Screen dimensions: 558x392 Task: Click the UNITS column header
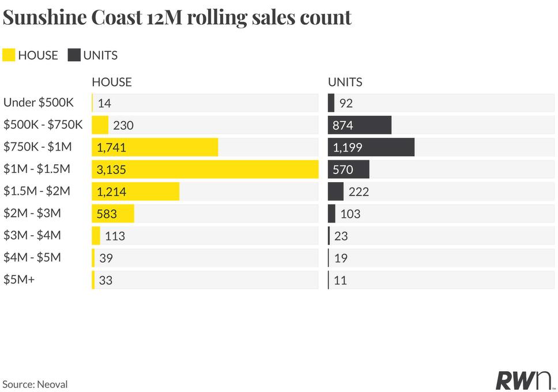tap(345, 82)
